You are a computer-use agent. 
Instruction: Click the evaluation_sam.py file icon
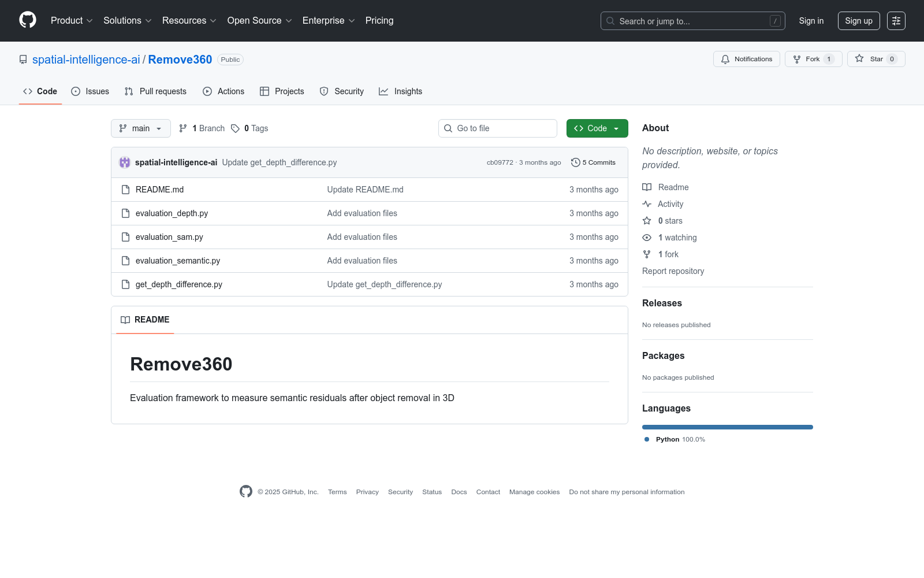125,237
